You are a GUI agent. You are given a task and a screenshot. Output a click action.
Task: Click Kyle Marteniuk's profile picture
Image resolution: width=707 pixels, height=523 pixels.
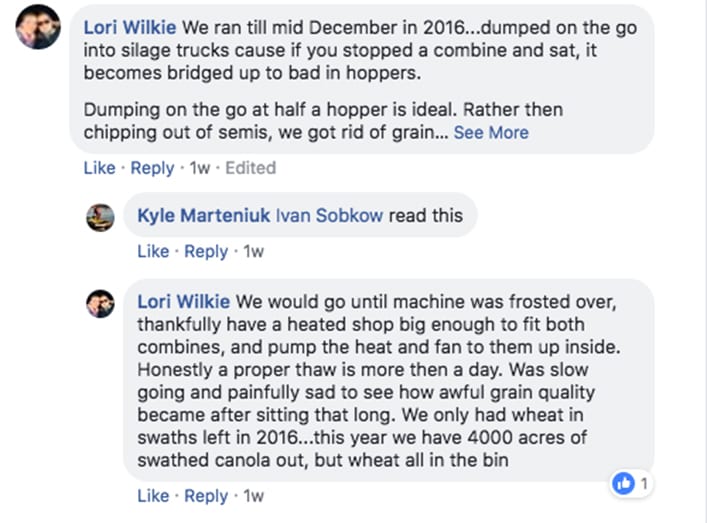pos(100,217)
